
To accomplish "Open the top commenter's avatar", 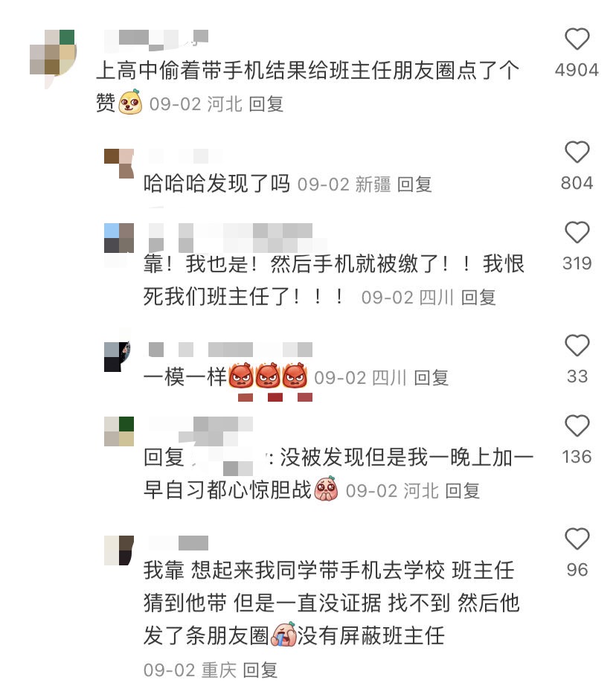I will click(x=52, y=58).
